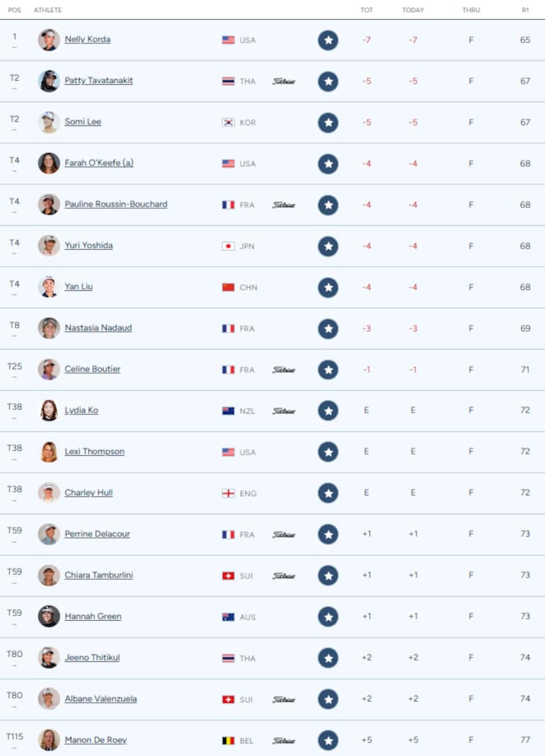Click USA flag icon next to Nelly Korda
The image size is (545, 756).
(x=228, y=40)
